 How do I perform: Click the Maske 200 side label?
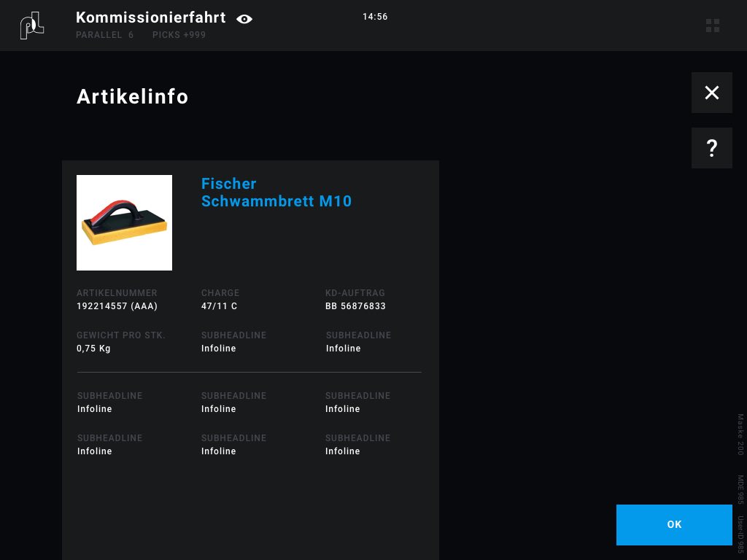(740, 435)
